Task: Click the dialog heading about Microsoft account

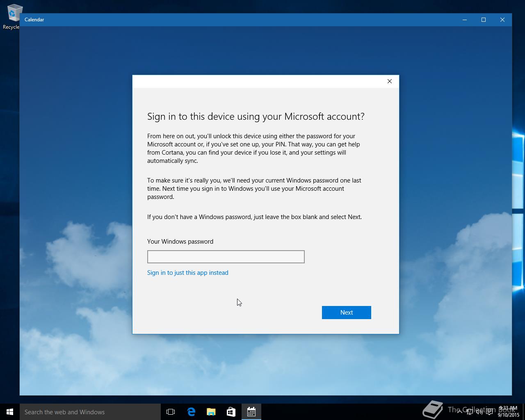Action: (x=256, y=116)
